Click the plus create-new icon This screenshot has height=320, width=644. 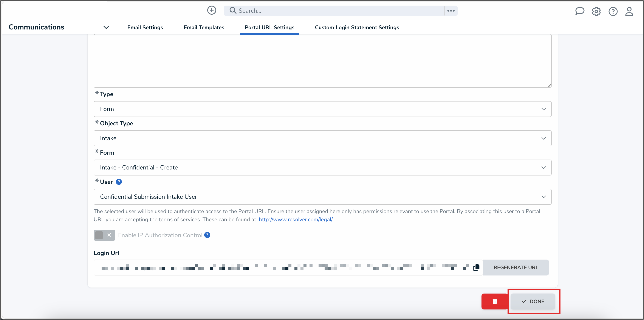click(x=212, y=11)
